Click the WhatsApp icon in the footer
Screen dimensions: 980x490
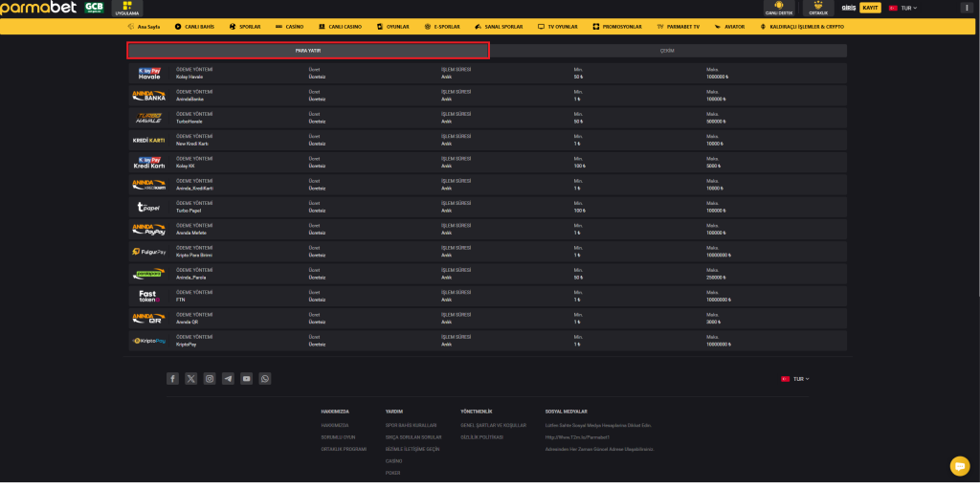(x=265, y=379)
